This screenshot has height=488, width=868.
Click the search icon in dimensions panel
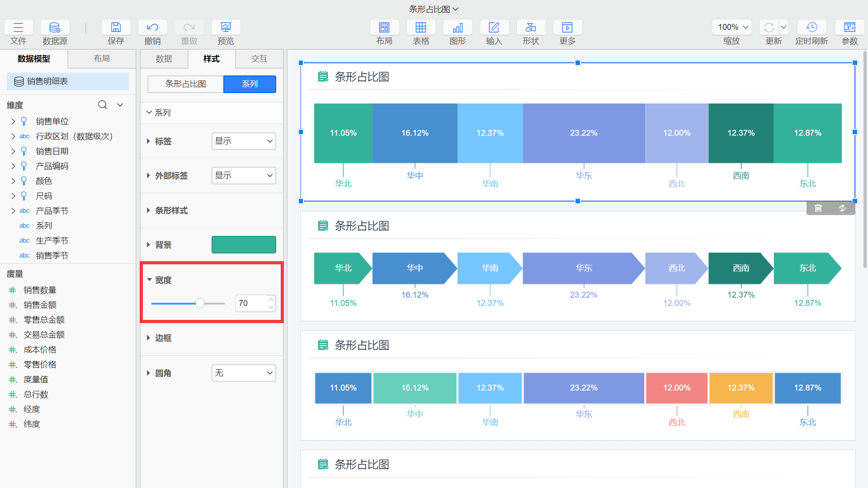tap(103, 105)
